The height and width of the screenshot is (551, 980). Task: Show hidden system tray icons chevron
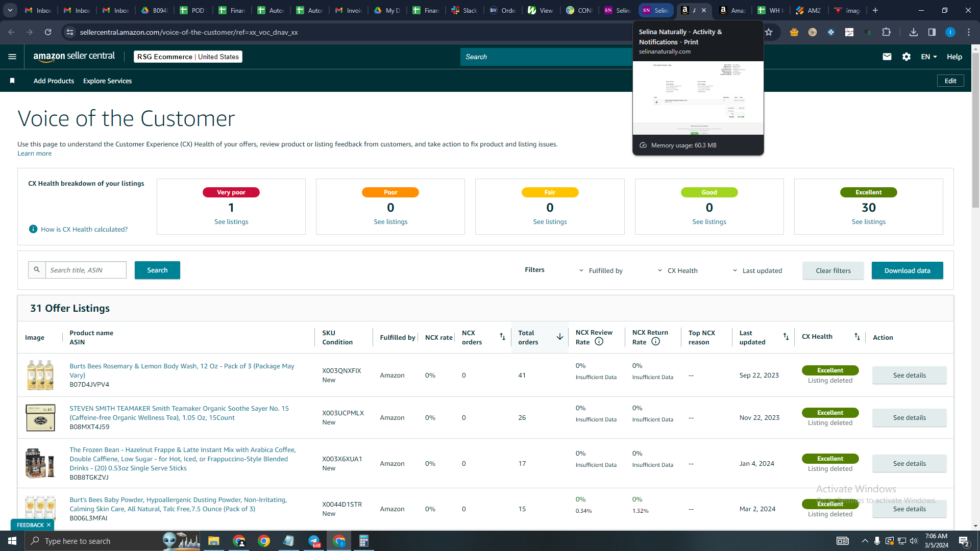pyautogui.click(x=865, y=541)
